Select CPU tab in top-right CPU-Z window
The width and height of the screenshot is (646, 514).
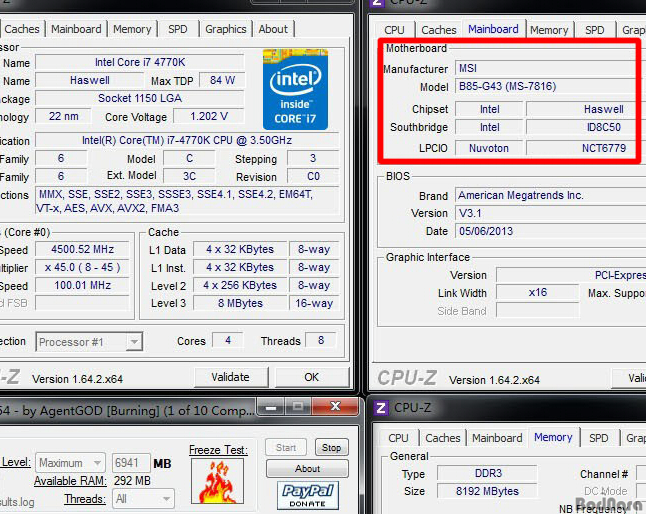tap(394, 30)
